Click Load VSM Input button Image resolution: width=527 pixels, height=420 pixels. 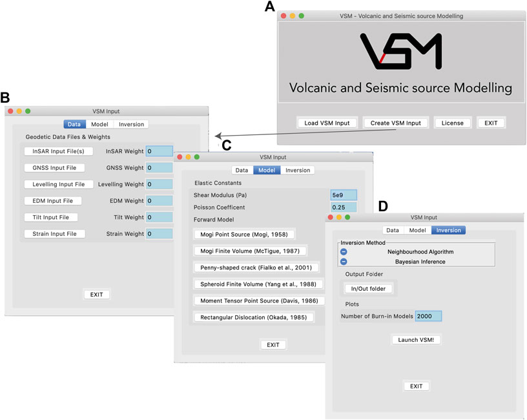[327, 123]
